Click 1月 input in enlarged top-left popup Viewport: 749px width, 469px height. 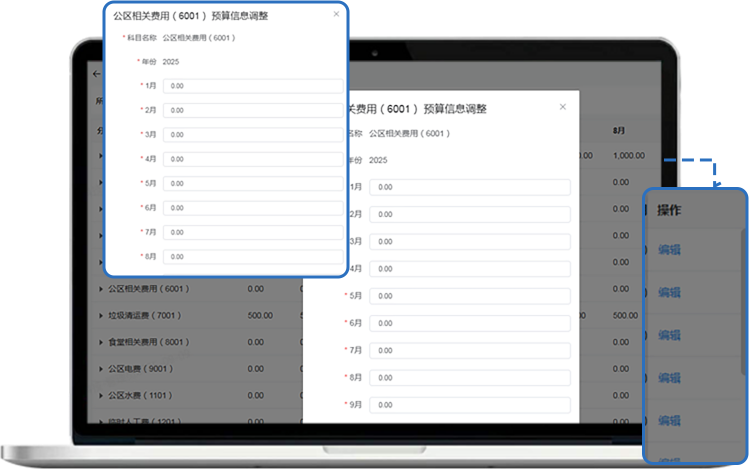253,86
